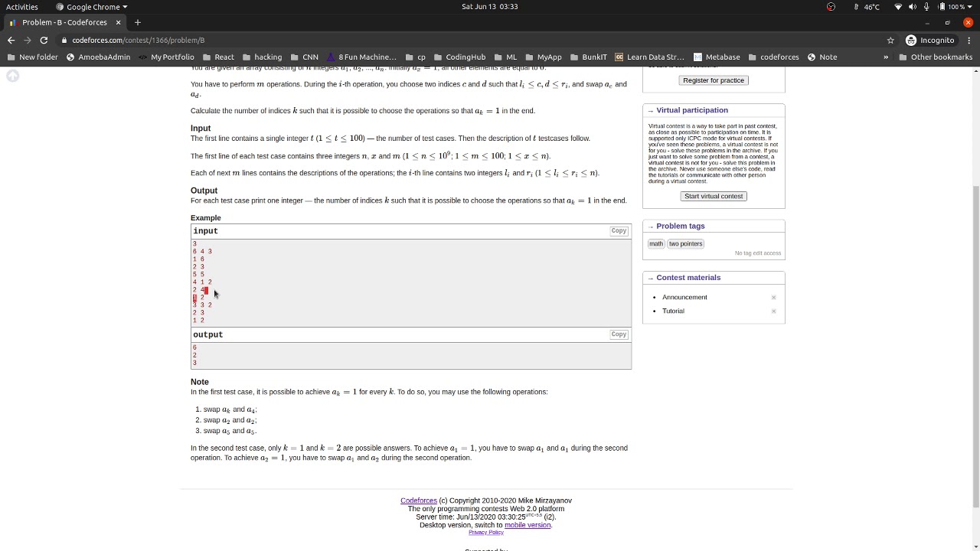980x551 pixels.
Task: Open Codeforces footer link
Action: pos(419,500)
